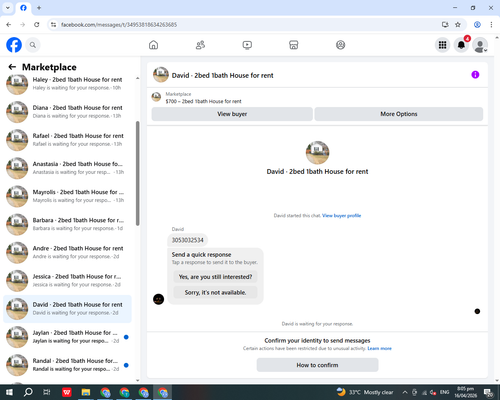Open the Windows Start button
This screenshot has height=400, width=500.
click(9, 392)
